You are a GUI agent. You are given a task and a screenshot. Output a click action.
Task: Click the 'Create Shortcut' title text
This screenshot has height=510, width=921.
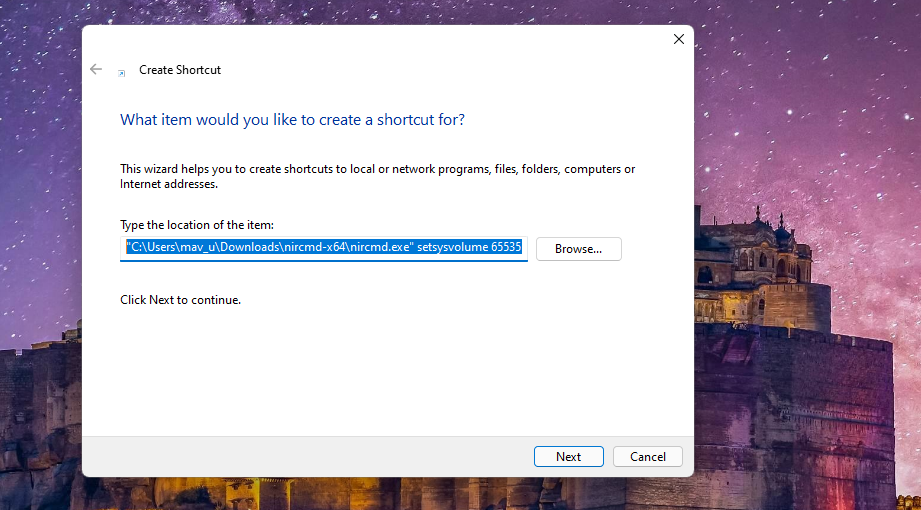coord(180,70)
